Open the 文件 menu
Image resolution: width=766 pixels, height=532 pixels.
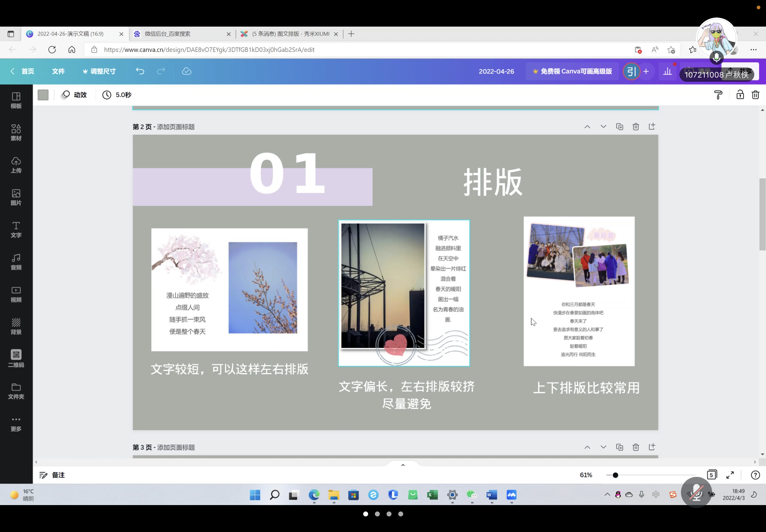tap(58, 71)
